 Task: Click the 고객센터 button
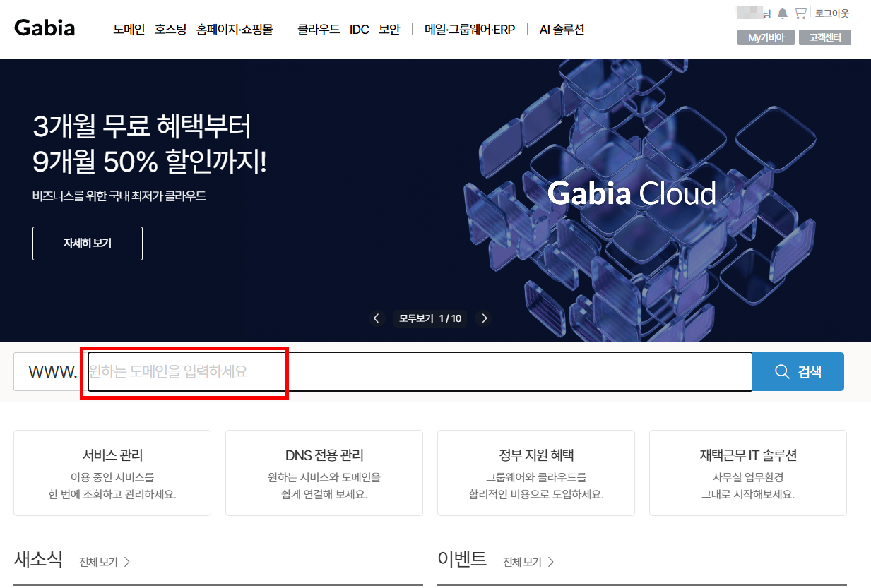pyautogui.click(x=825, y=37)
